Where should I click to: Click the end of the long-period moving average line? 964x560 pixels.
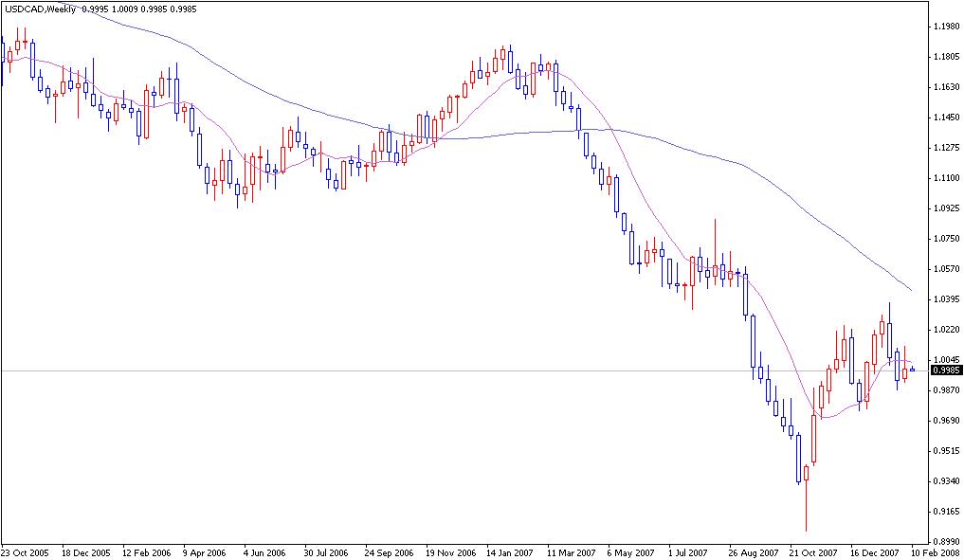pyautogui.click(x=911, y=290)
